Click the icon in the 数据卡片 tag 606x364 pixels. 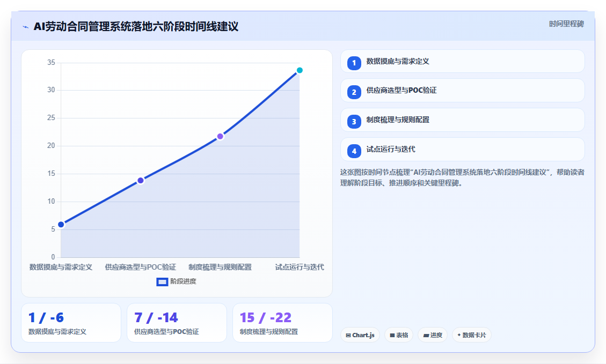[459, 335]
